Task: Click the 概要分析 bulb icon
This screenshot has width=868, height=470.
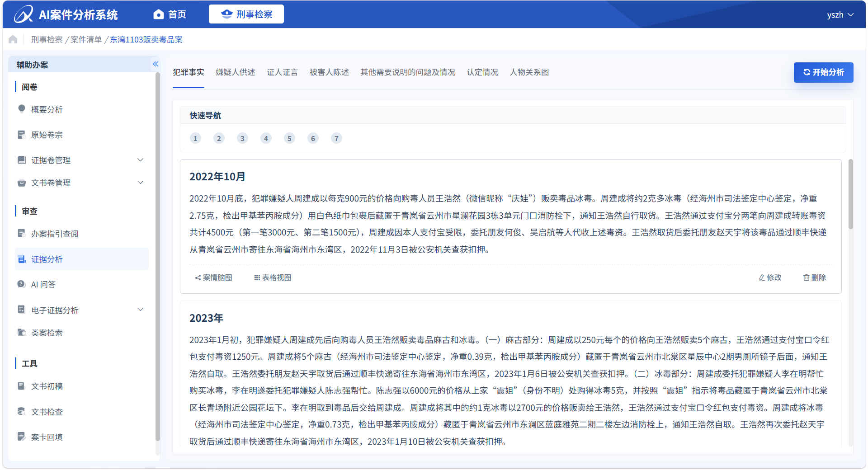Action: [x=22, y=109]
